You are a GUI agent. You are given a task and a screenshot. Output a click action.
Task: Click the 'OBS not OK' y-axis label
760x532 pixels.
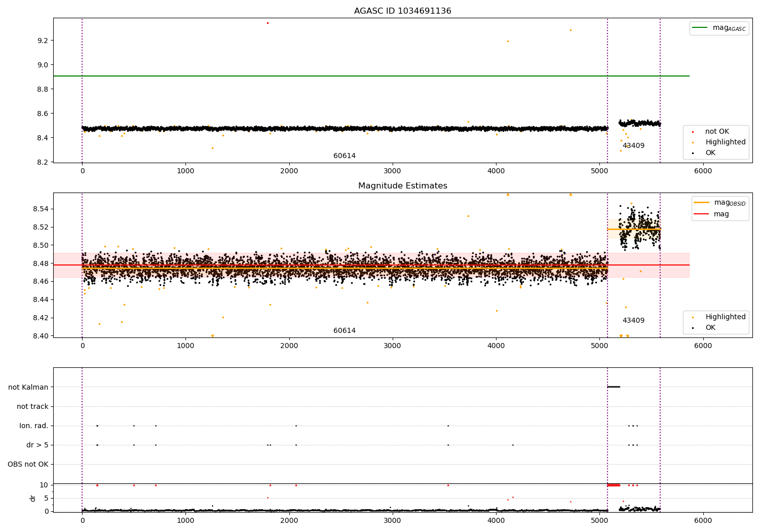pyautogui.click(x=28, y=464)
